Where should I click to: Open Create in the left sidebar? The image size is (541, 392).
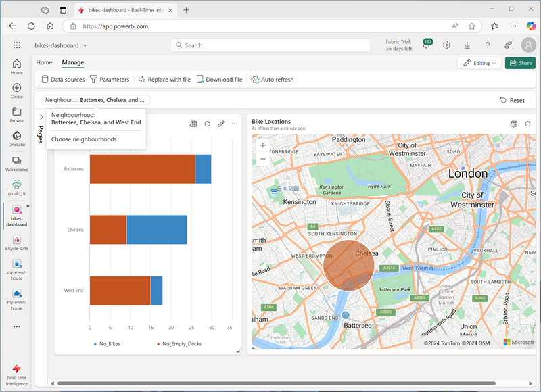[x=16, y=91]
